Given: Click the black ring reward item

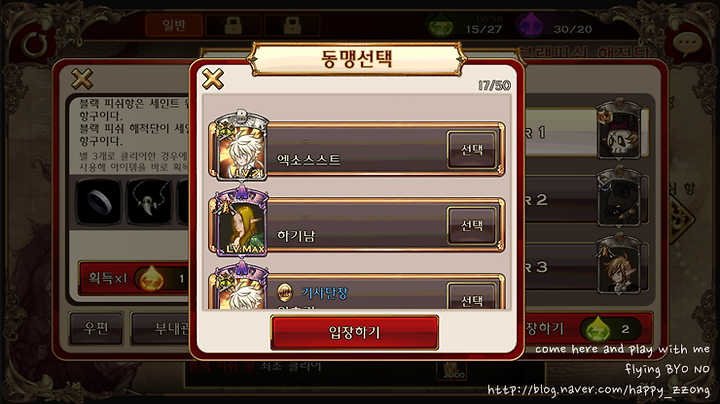Looking at the screenshot, I should [99, 203].
